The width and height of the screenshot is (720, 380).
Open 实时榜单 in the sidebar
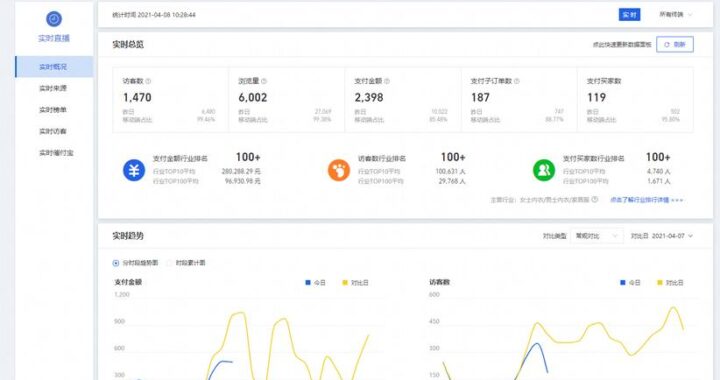click(53, 110)
